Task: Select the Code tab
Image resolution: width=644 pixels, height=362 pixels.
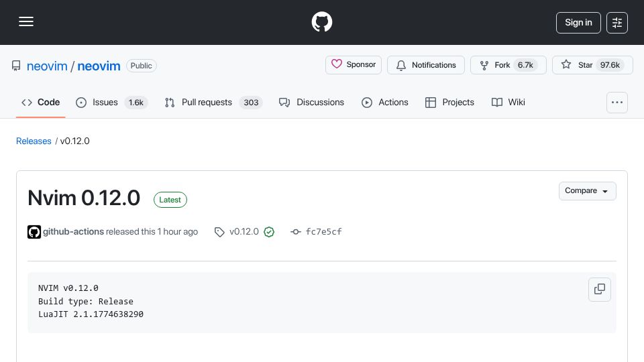Action: tap(41, 102)
